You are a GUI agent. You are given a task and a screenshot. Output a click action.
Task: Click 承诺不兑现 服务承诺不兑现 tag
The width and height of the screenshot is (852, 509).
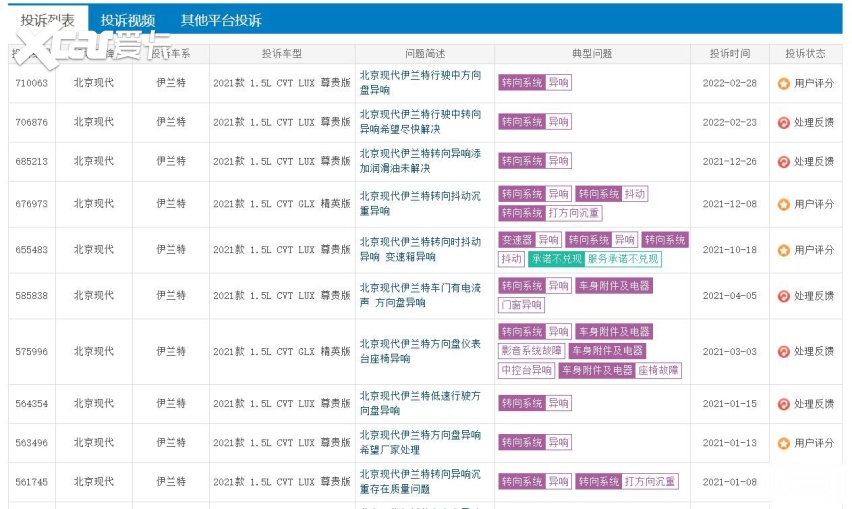[595, 259]
